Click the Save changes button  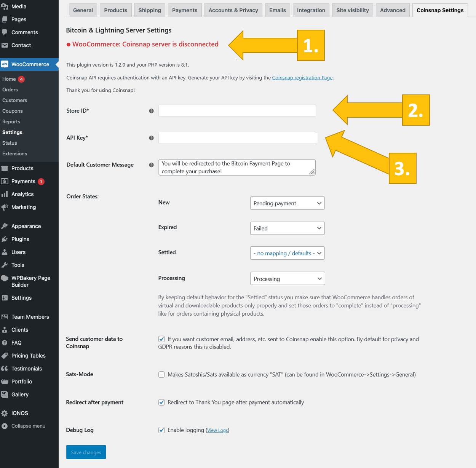tap(86, 452)
